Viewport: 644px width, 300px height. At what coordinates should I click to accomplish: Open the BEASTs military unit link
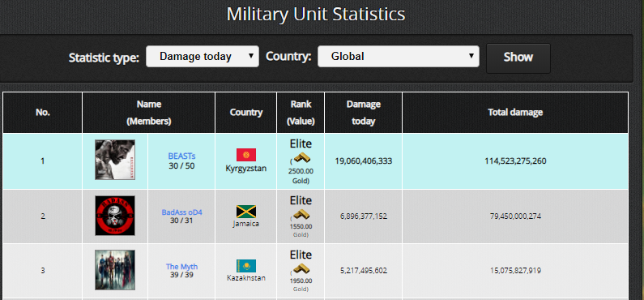coord(181,156)
